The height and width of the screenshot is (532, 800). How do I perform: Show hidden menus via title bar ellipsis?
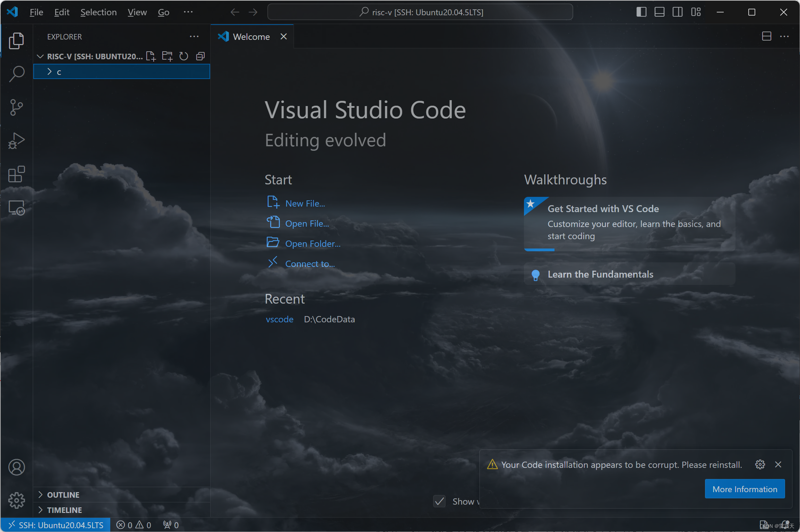point(188,12)
